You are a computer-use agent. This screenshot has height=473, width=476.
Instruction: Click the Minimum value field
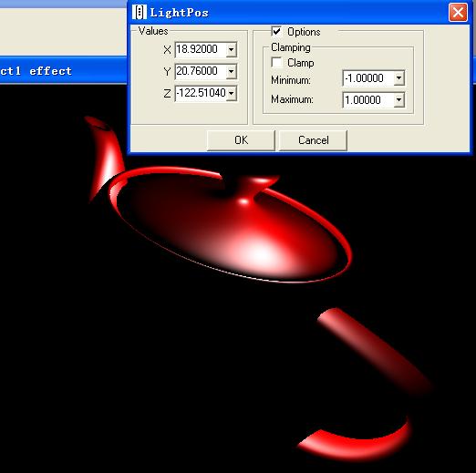click(x=368, y=78)
